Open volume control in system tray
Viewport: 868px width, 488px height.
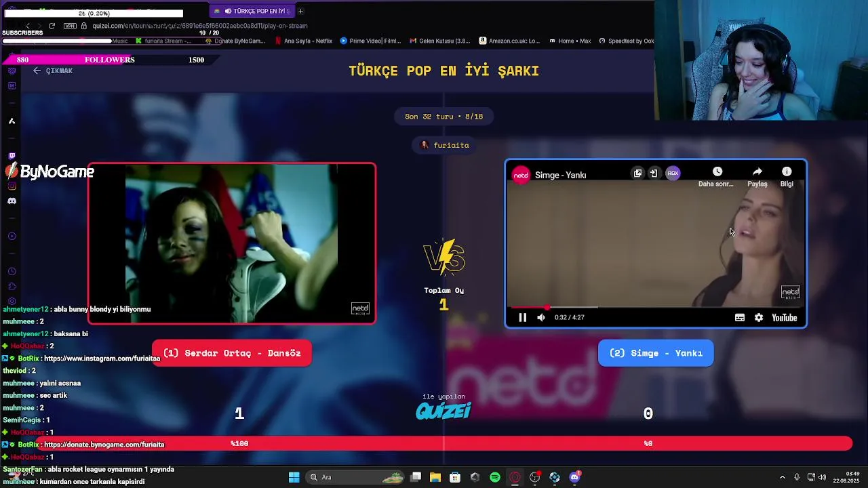pos(823,477)
